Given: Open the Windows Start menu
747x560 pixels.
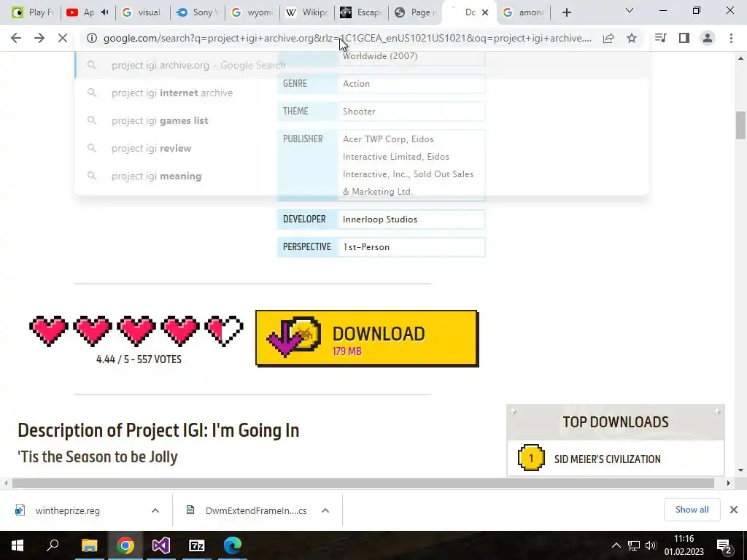Looking at the screenshot, I should tap(18, 545).
